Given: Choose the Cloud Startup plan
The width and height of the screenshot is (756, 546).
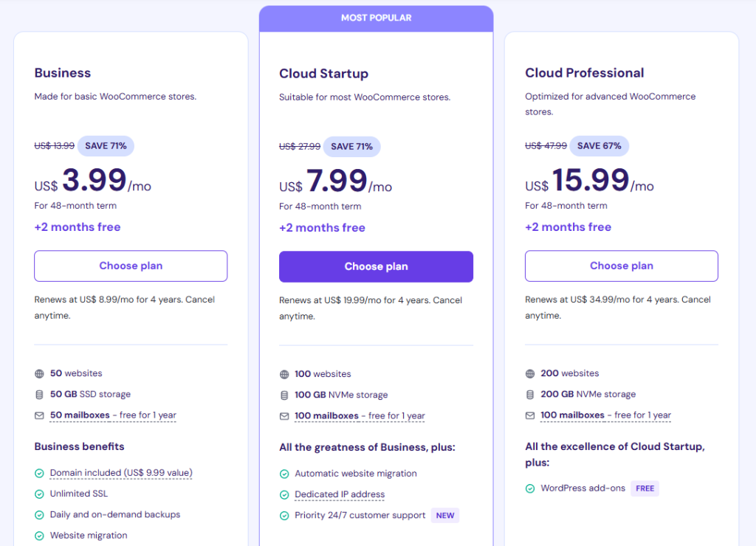Looking at the screenshot, I should [x=376, y=266].
